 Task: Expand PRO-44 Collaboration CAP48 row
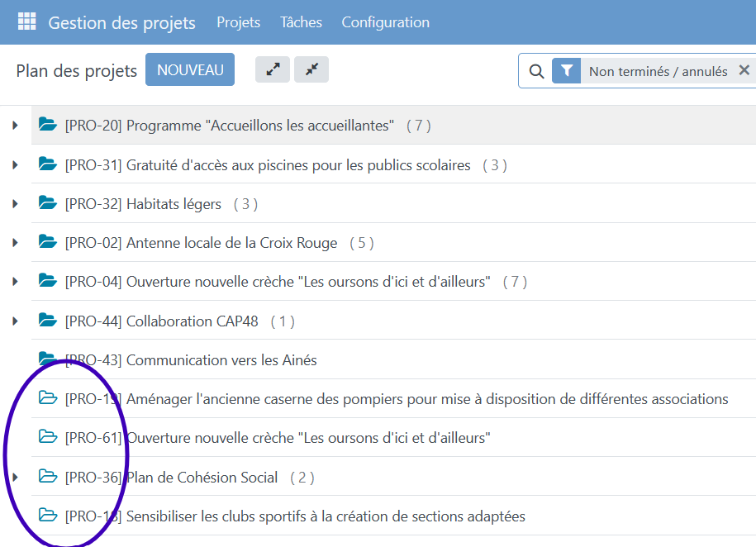[x=15, y=321]
